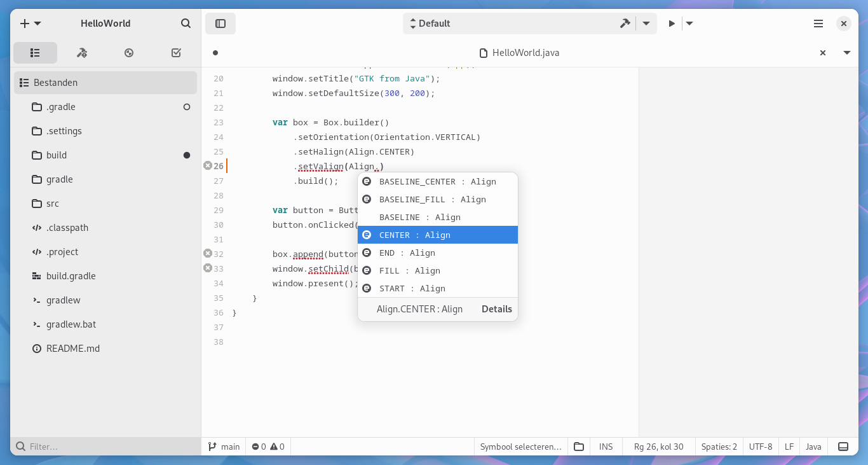Open the to-do list panel
868x465 pixels.
point(176,53)
